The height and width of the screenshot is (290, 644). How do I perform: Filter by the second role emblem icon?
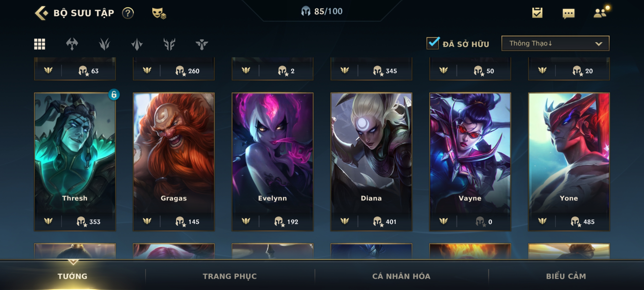click(x=104, y=44)
